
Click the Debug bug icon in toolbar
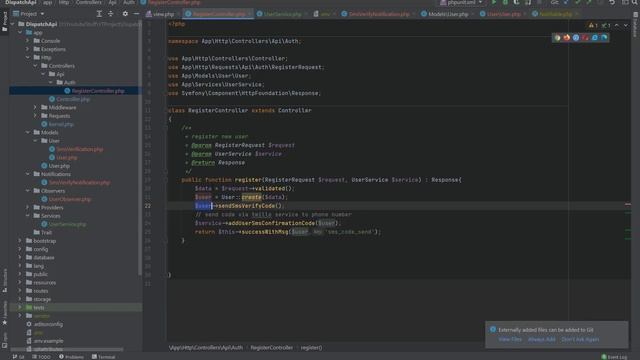pyautogui.click(x=505, y=2)
